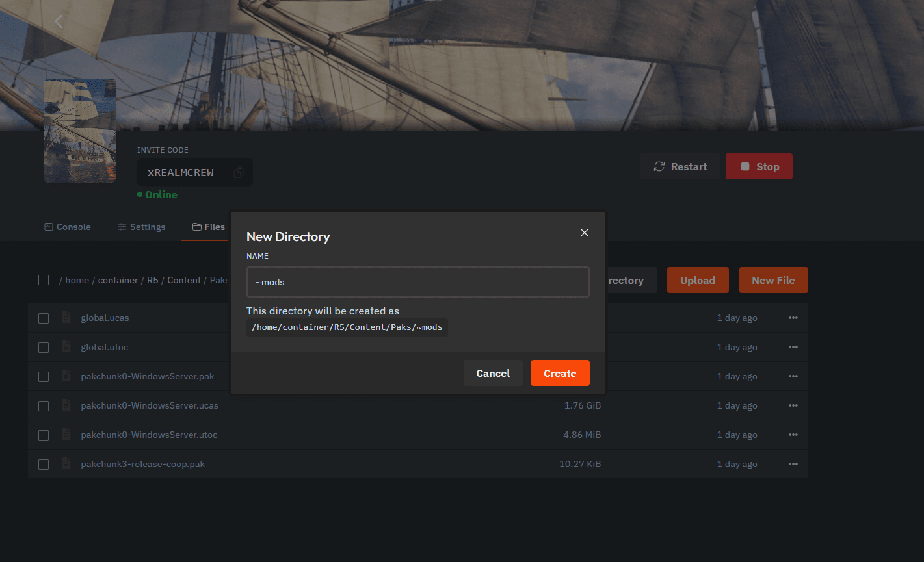Restart the server
The width and height of the screenshot is (924, 562).
(x=680, y=167)
